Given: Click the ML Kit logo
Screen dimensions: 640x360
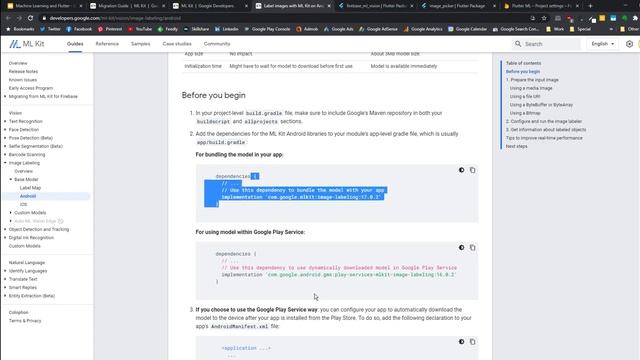Looking at the screenshot, I should click(x=27, y=44).
